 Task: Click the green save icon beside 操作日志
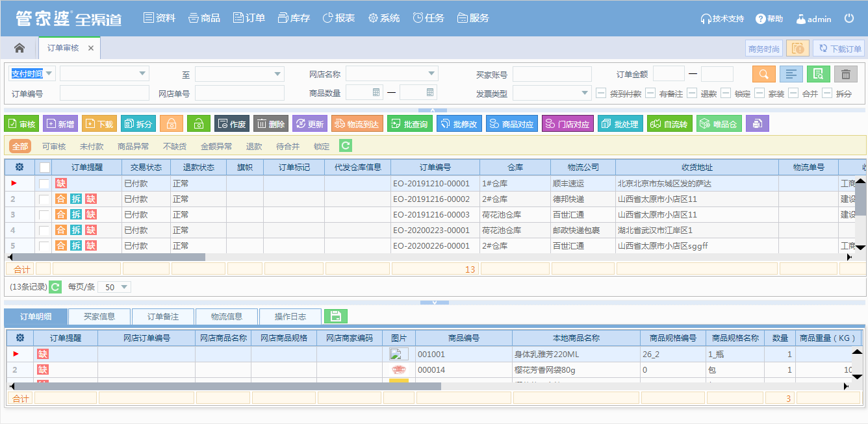[x=335, y=316]
